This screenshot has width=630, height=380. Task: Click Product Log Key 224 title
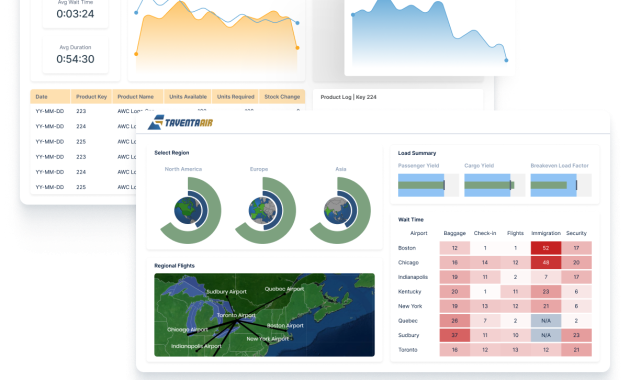click(x=348, y=97)
